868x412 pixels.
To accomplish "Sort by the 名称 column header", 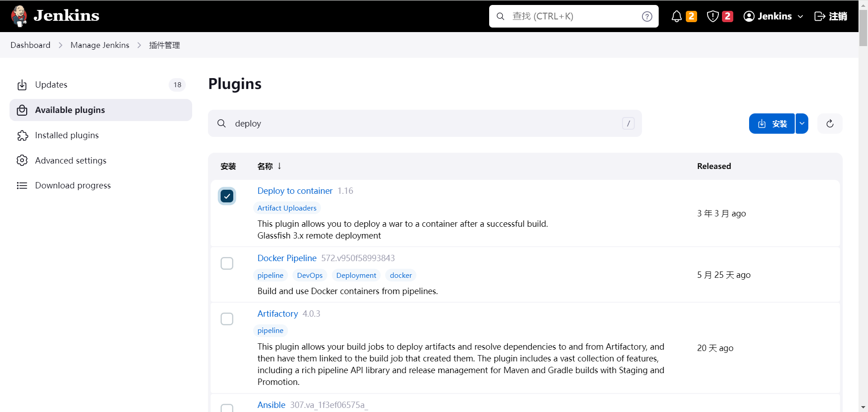I will pos(269,166).
